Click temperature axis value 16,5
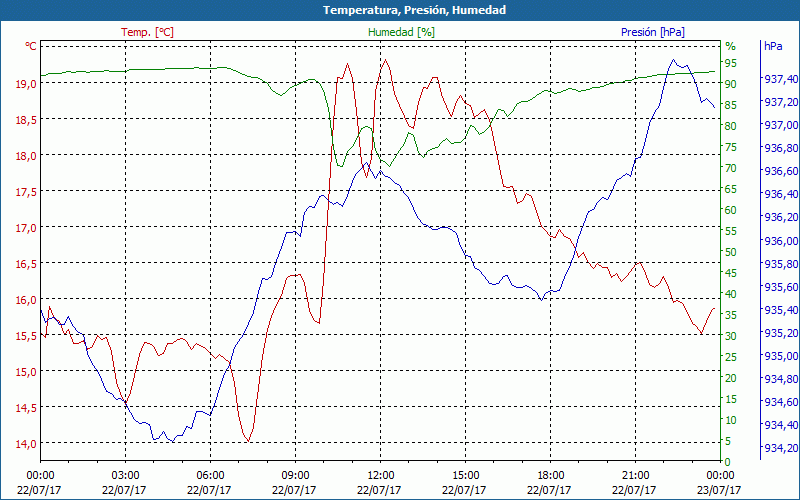 [x=26, y=264]
